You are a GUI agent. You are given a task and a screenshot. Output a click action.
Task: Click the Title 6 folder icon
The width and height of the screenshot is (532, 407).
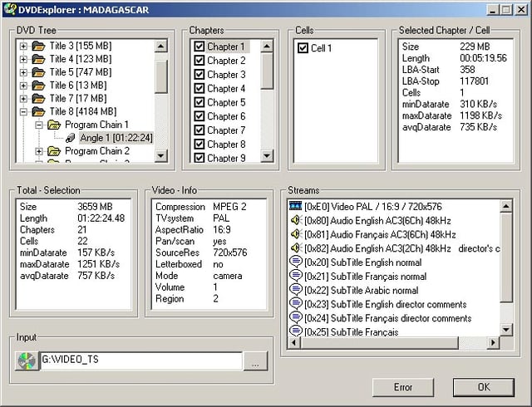coord(38,86)
